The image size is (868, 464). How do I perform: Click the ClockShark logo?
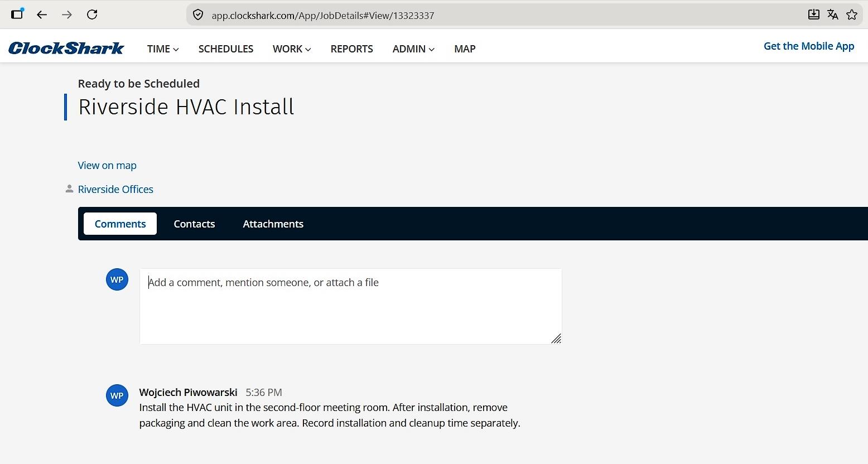pyautogui.click(x=66, y=49)
